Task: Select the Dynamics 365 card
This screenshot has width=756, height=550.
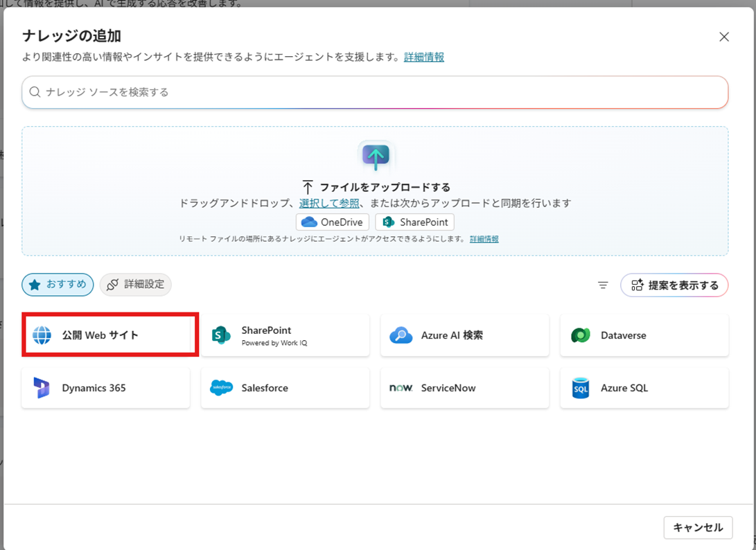Action: click(x=105, y=387)
